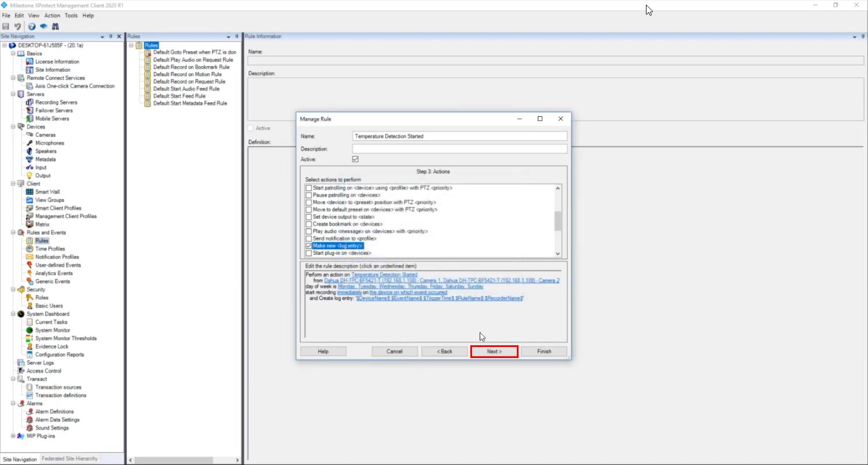868x465 pixels.
Task: Open the Action menu
Action: pyautogui.click(x=52, y=16)
